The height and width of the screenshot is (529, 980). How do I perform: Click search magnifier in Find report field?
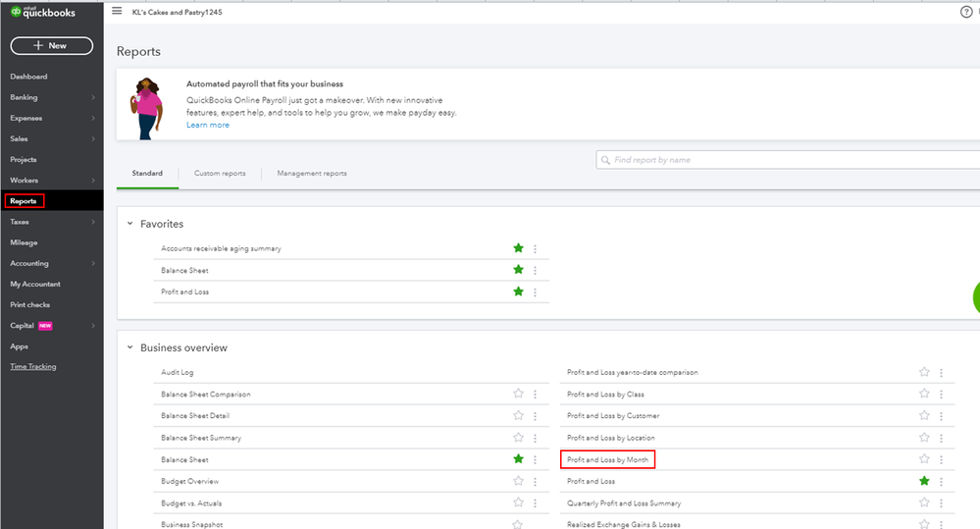click(605, 160)
